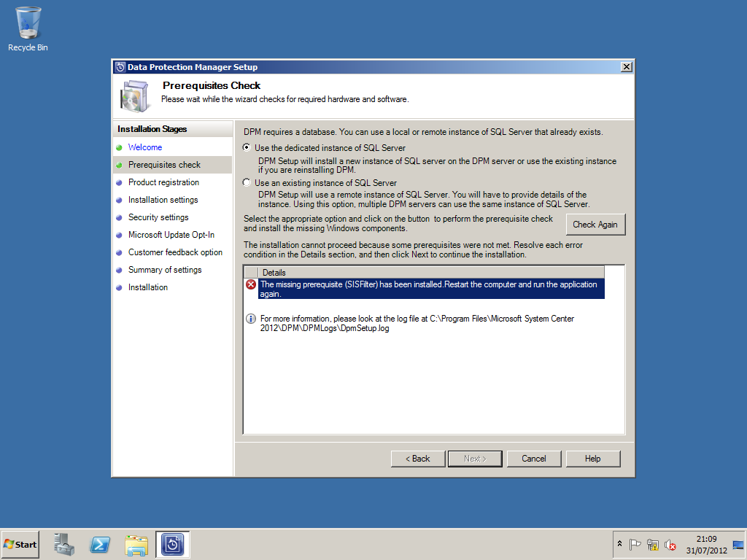747x560 pixels.
Task: Launch Windows PowerShell from the taskbar
Action: click(100, 544)
